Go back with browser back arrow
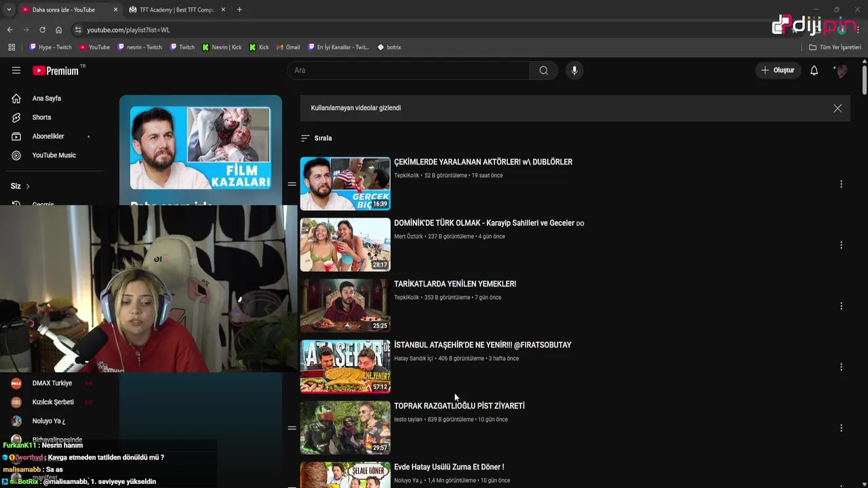Image resolution: width=868 pixels, height=488 pixels. (x=9, y=30)
